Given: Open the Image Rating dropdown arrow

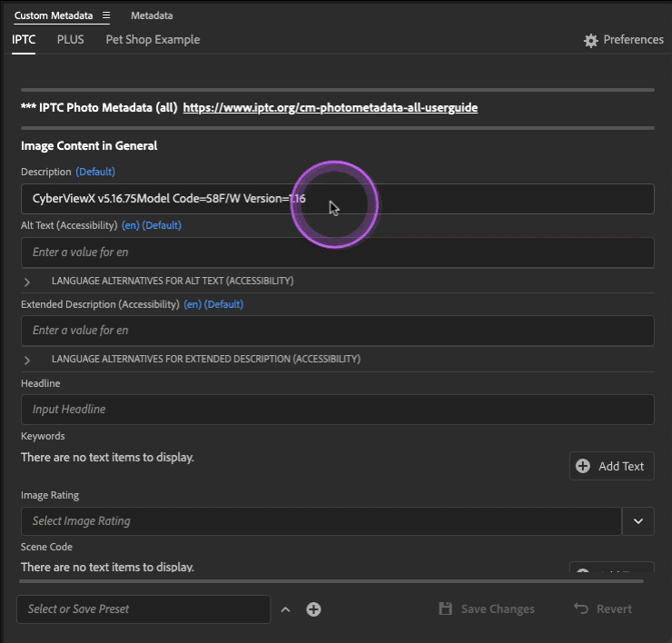Looking at the screenshot, I should click(x=637, y=521).
